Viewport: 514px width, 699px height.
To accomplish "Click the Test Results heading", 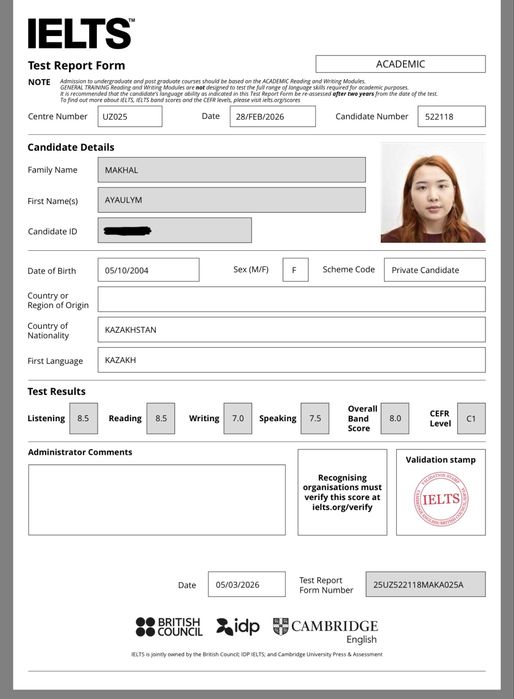I will pos(57,391).
